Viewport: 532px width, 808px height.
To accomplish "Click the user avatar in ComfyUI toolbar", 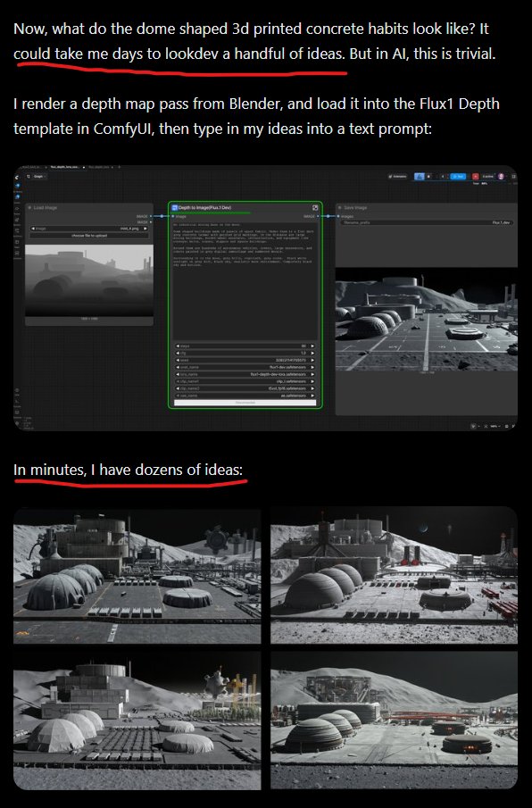I will coord(501,176).
